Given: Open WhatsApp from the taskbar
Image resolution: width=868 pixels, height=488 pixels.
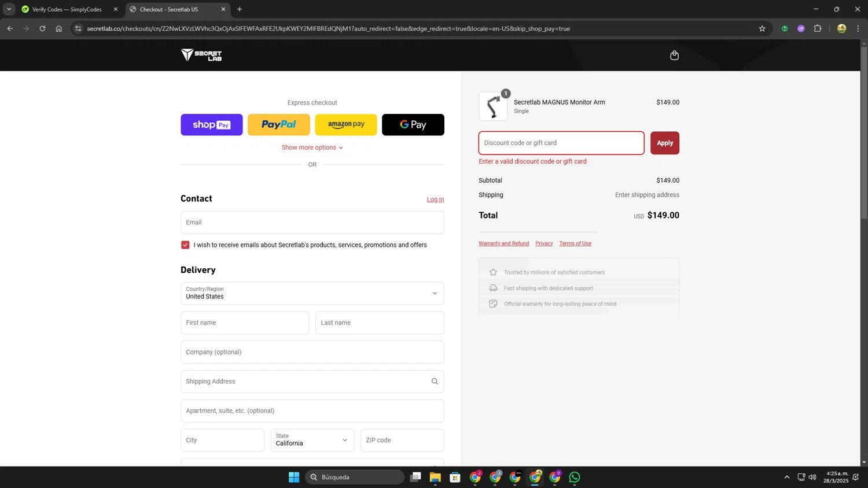Looking at the screenshot, I should tap(575, 477).
